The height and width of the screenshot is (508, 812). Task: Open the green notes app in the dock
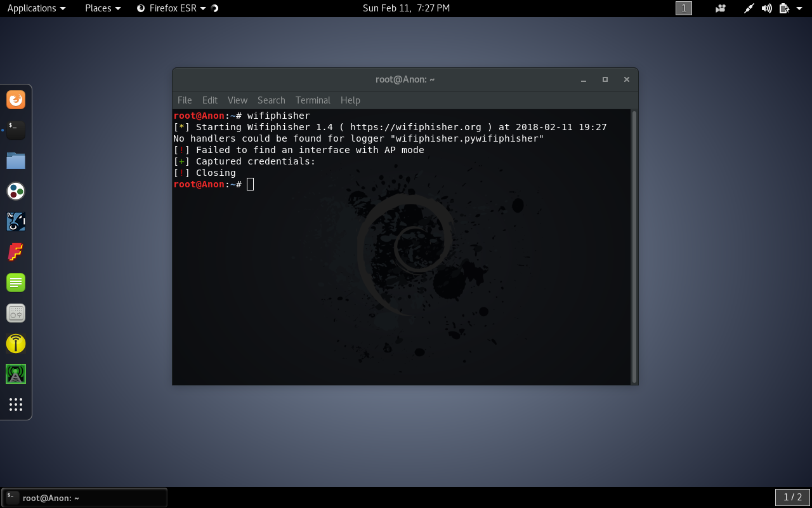pyautogui.click(x=15, y=283)
